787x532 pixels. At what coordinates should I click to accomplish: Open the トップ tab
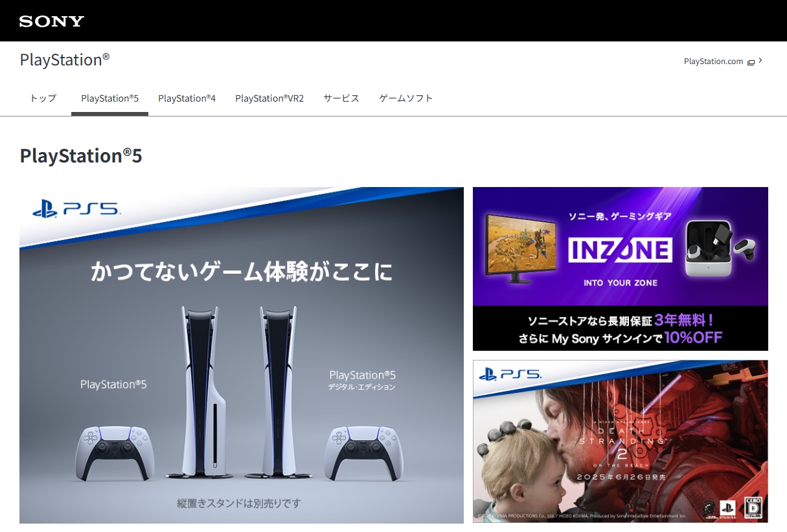tap(43, 98)
